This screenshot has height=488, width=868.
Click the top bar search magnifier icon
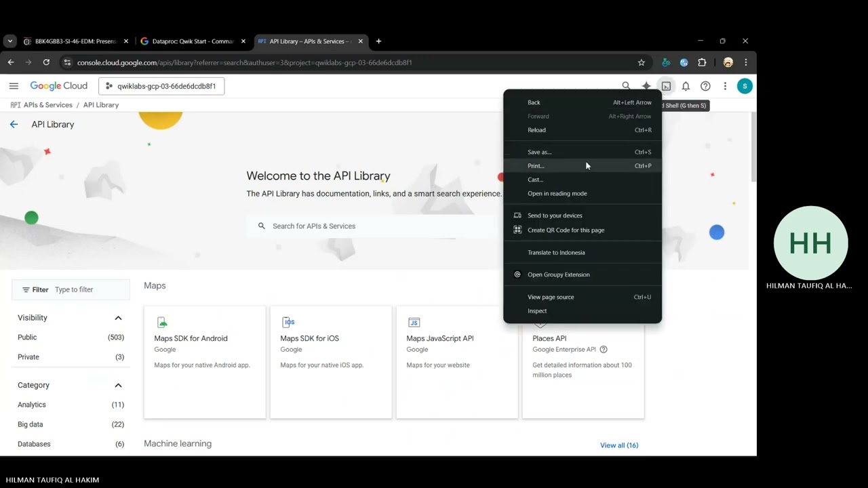point(626,86)
